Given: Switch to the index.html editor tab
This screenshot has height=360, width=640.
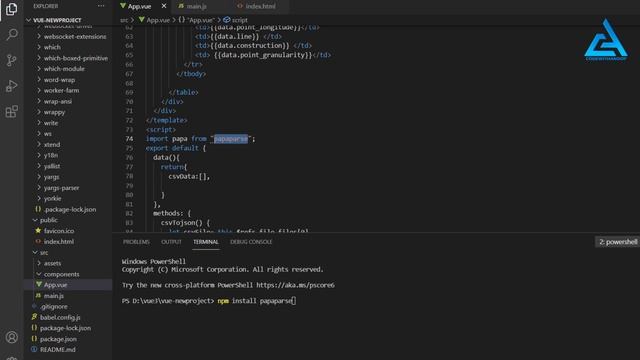Looking at the screenshot, I should click(x=260, y=7).
